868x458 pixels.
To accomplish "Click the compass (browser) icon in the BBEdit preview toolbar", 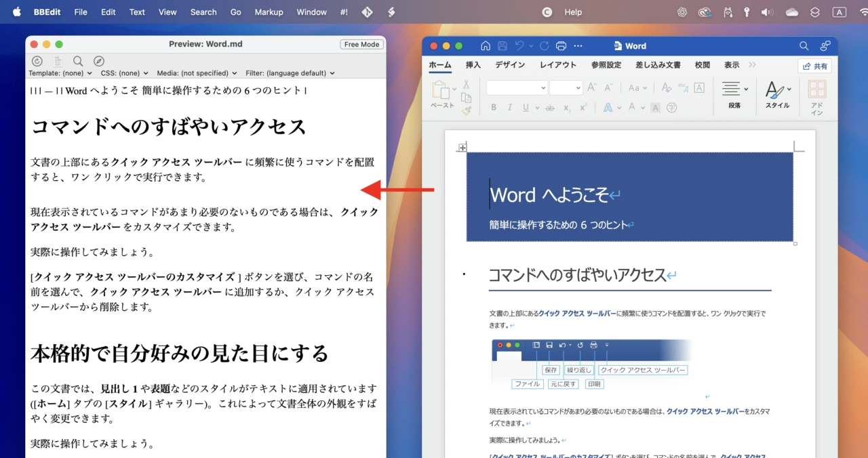I will coord(99,61).
